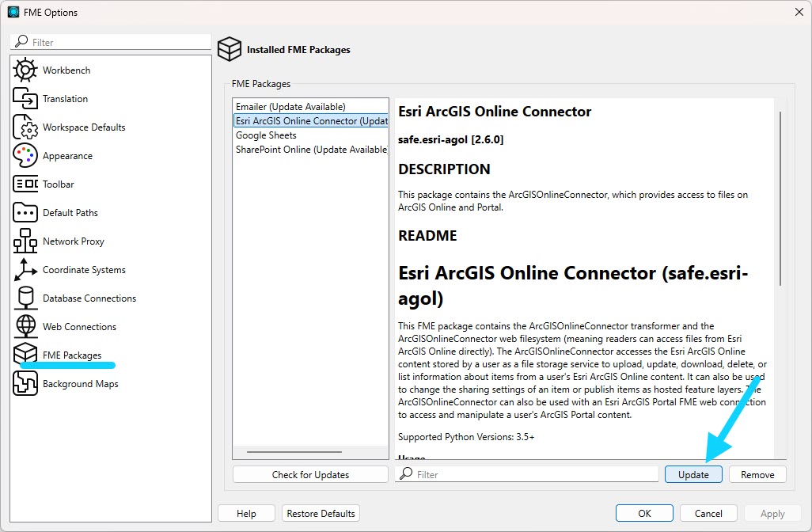Confirm the dialog with OK

[x=644, y=513]
